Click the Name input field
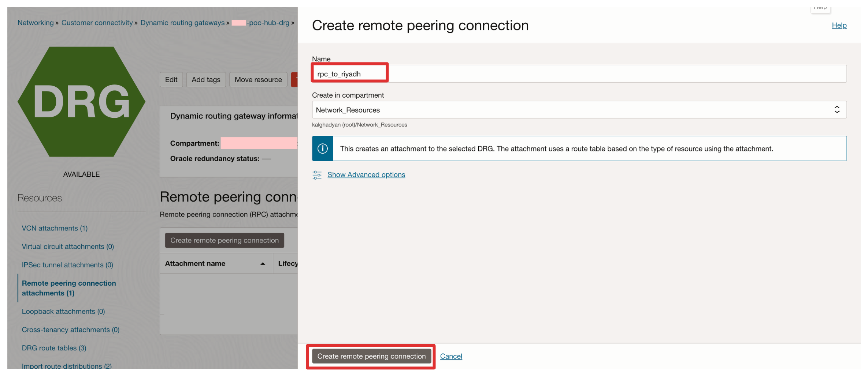This screenshot has height=376, width=868. coord(579,74)
